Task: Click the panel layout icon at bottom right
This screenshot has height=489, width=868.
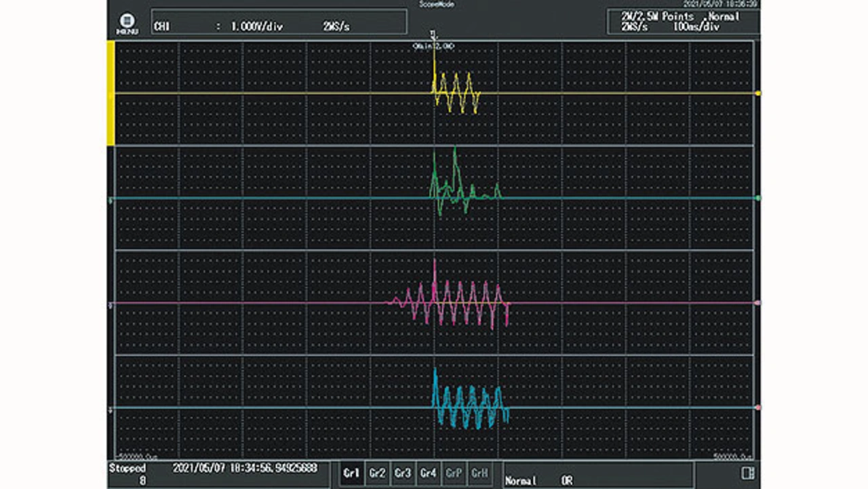Action: tap(747, 473)
